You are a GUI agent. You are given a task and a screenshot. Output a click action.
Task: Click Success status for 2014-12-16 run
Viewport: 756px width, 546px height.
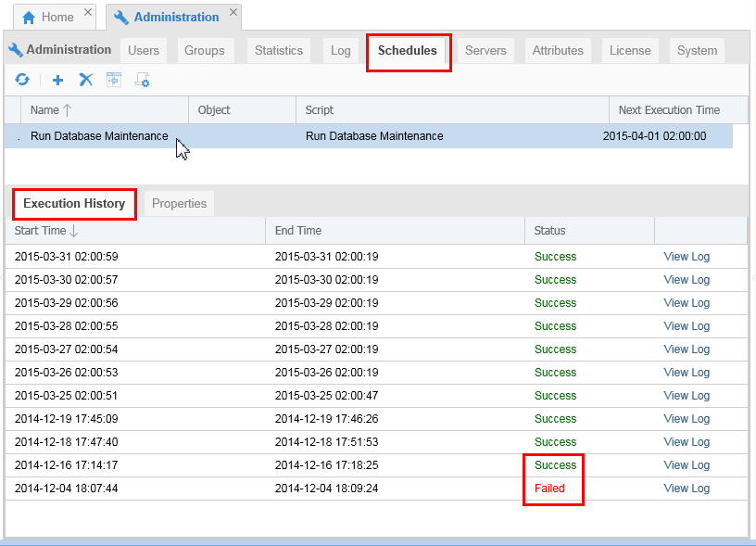pyautogui.click(x=556, y=465)
